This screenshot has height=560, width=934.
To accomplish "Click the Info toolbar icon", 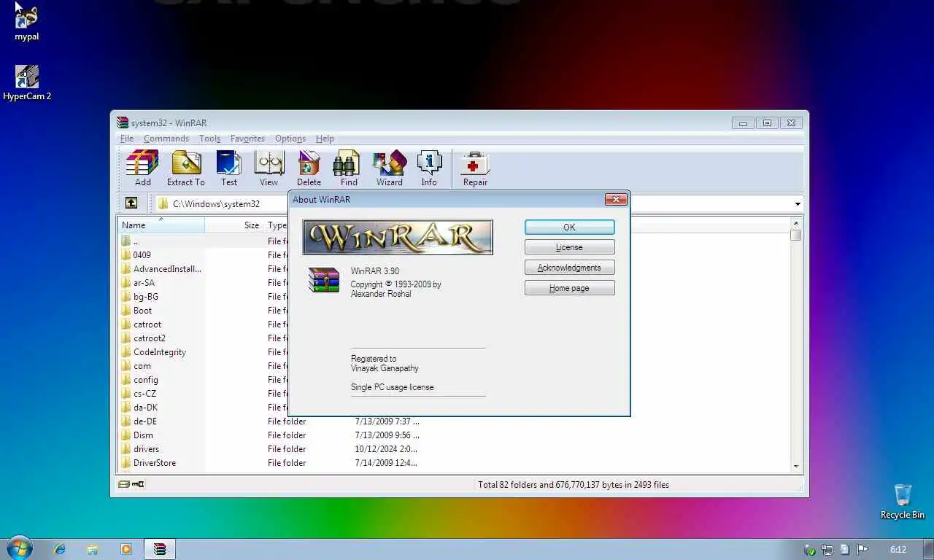I will point(429,168).
